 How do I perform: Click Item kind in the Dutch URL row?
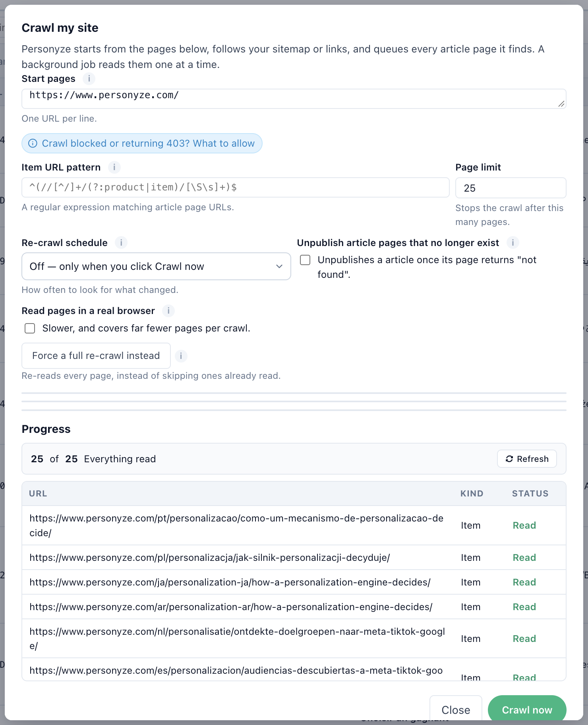pyautogui.click(x=471, y=639)
